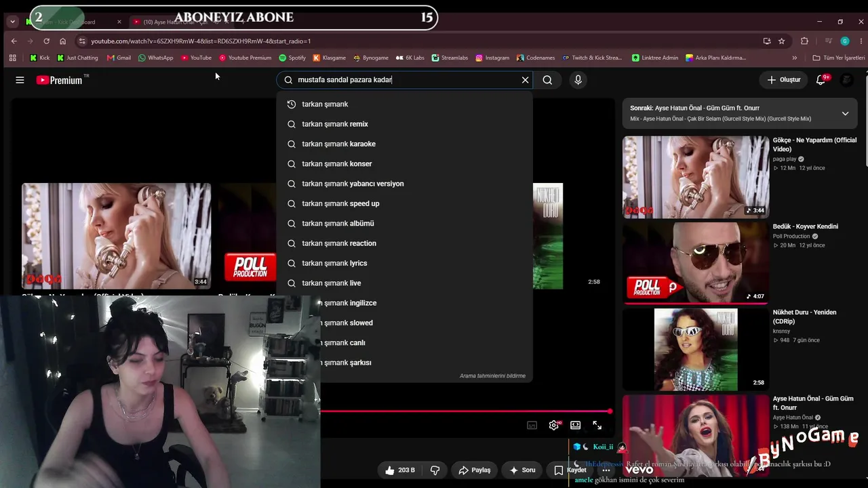Expand the Sonraki mix playlist panel

coord(845,113)
